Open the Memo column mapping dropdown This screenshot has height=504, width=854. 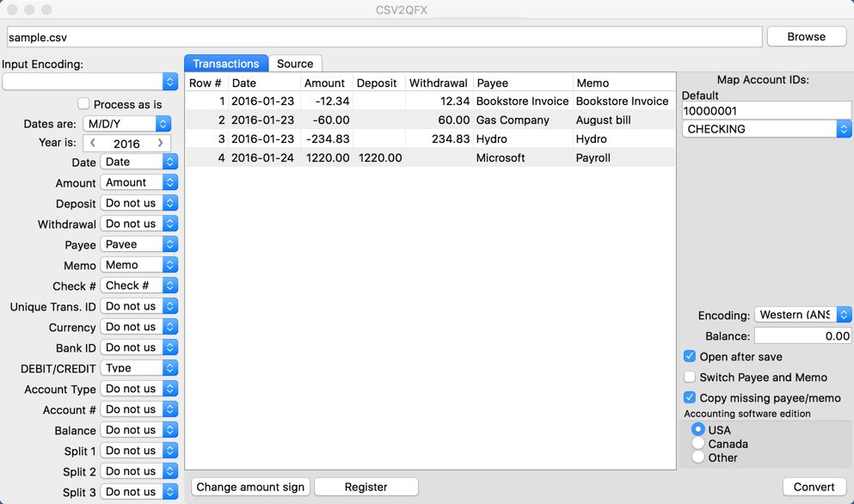click(x=138, y=265)
